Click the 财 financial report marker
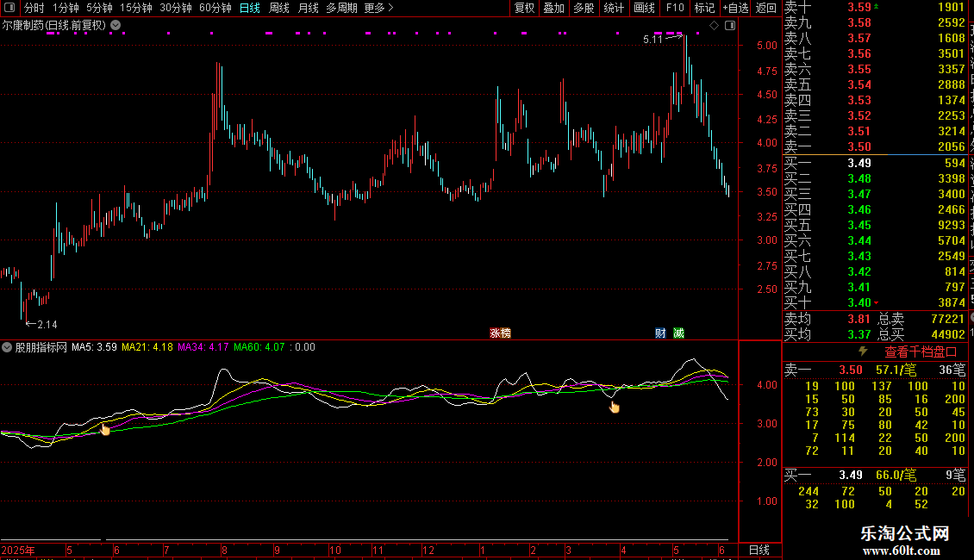This screenshot has width=974, height=560. (x=660, y=333)
